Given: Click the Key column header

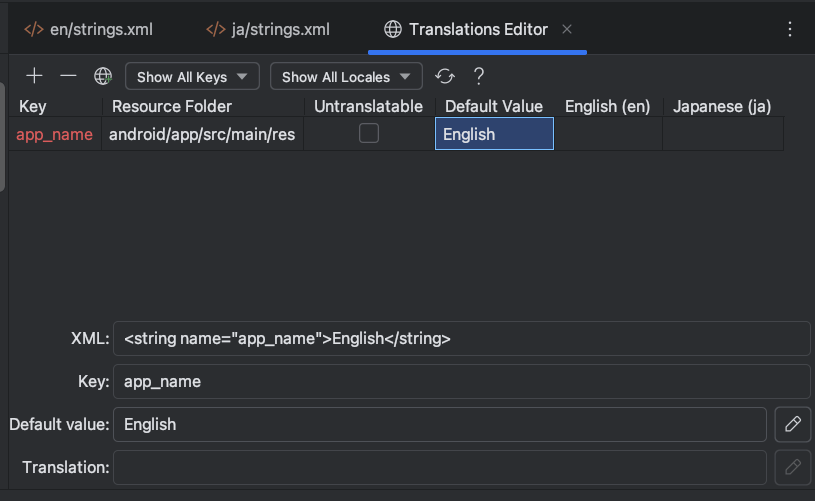Looking at the screenshot, I should tap(55, 107).
